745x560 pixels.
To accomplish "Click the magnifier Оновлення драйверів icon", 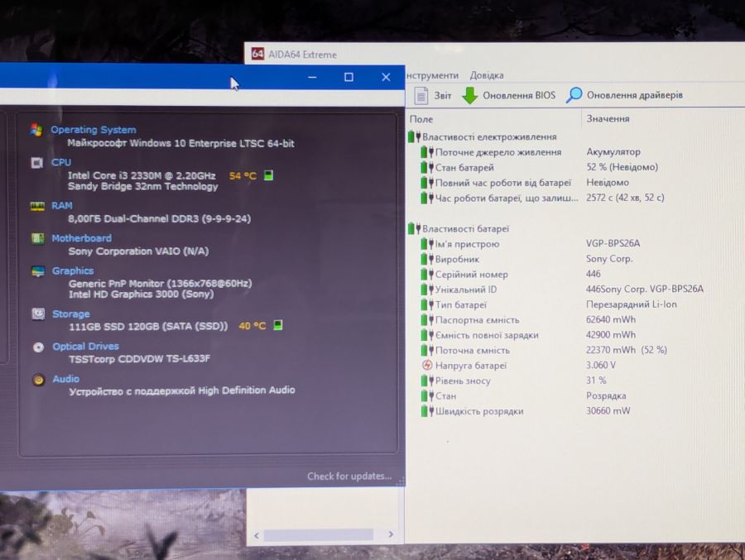I will point(574,94).
